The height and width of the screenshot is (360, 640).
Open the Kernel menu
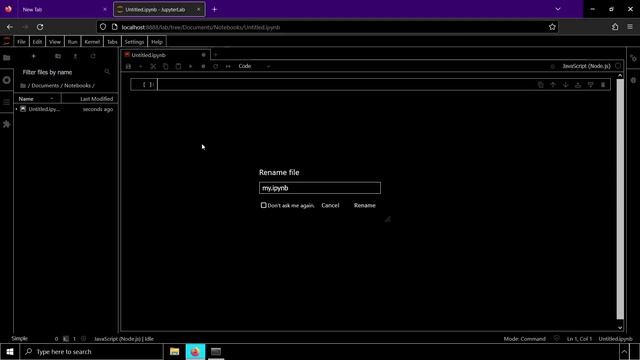click(x=92, y=42)
